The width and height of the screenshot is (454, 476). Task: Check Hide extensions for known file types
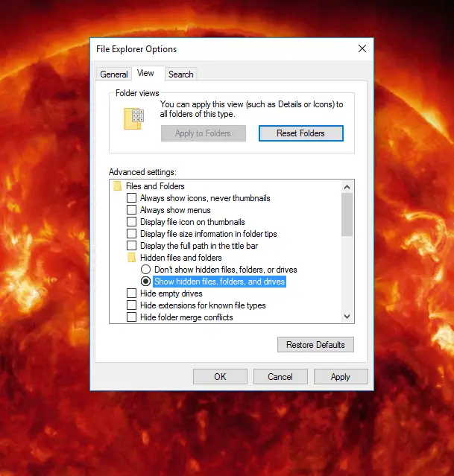pos(131,305)
